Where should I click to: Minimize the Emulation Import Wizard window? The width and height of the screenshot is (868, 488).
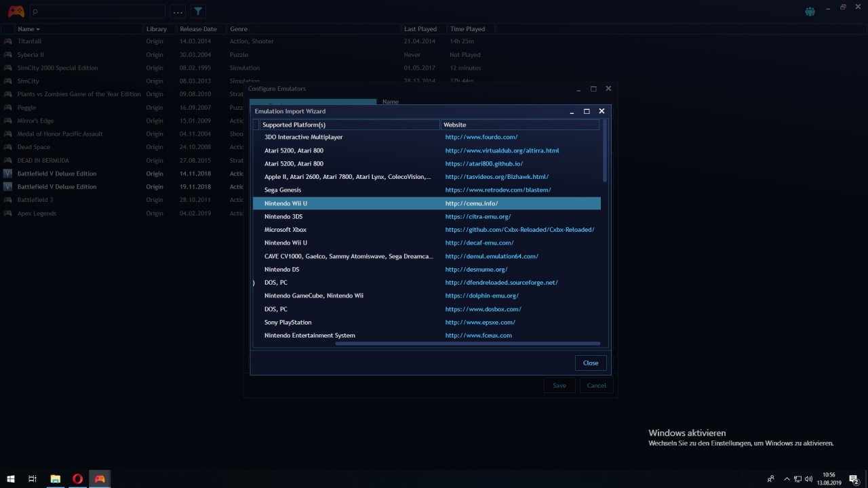coord(572,111)
